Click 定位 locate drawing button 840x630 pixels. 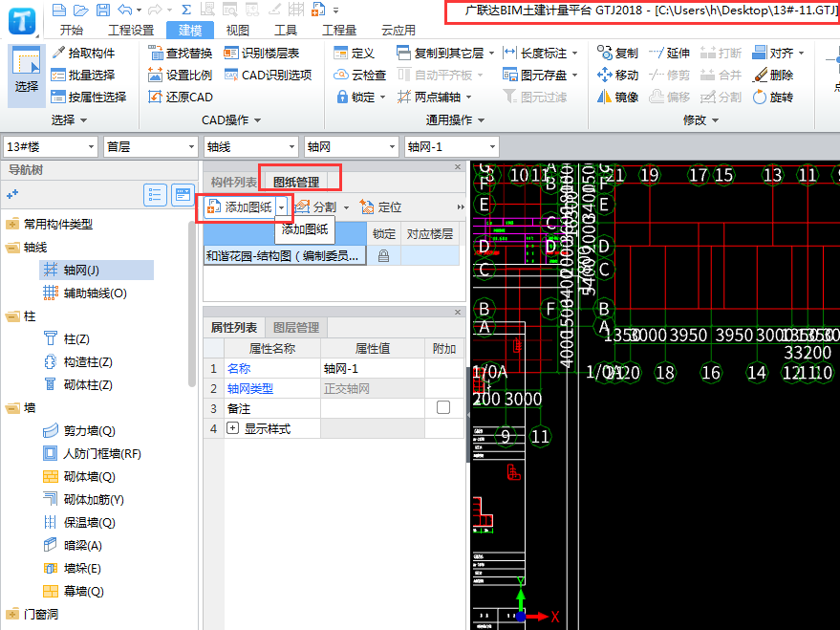[380, 207]
